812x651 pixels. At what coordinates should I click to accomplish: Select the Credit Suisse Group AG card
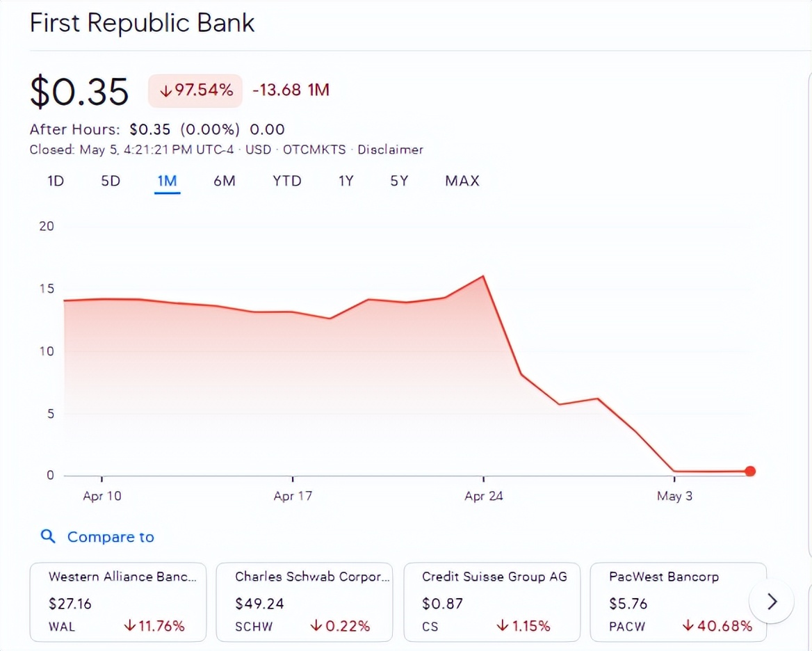[x=492, y=602]
